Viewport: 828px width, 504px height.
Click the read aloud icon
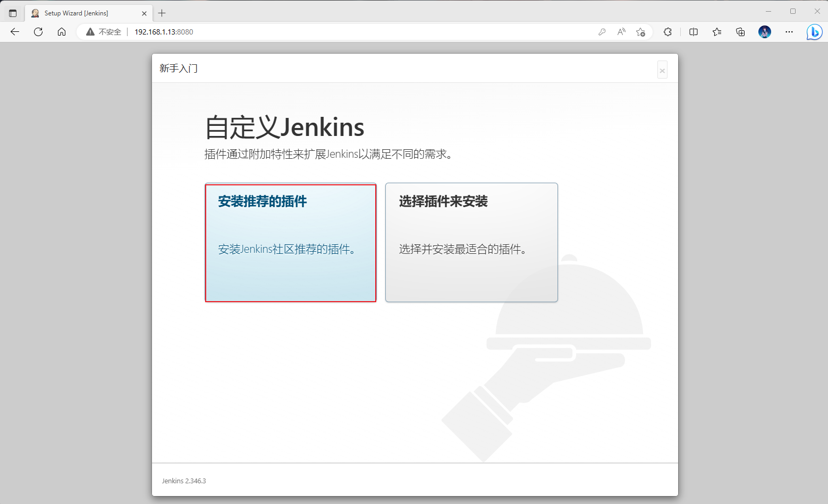tap(621, 32)
